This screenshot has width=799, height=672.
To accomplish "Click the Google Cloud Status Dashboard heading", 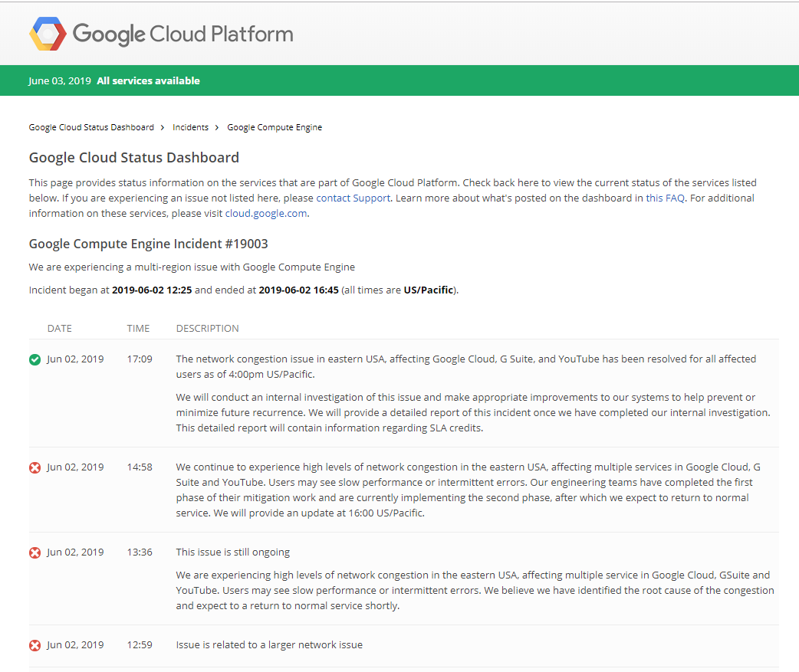I will (134, 158).
